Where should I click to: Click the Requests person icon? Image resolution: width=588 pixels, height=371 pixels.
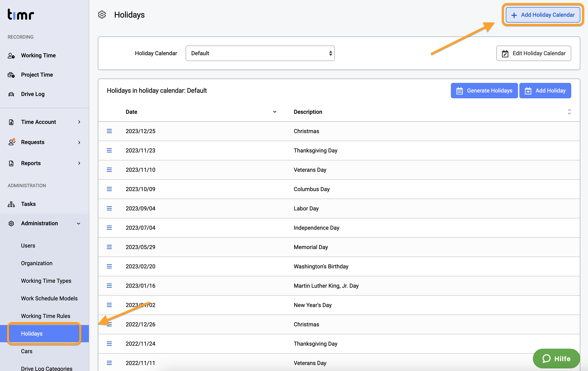[12, 142]
